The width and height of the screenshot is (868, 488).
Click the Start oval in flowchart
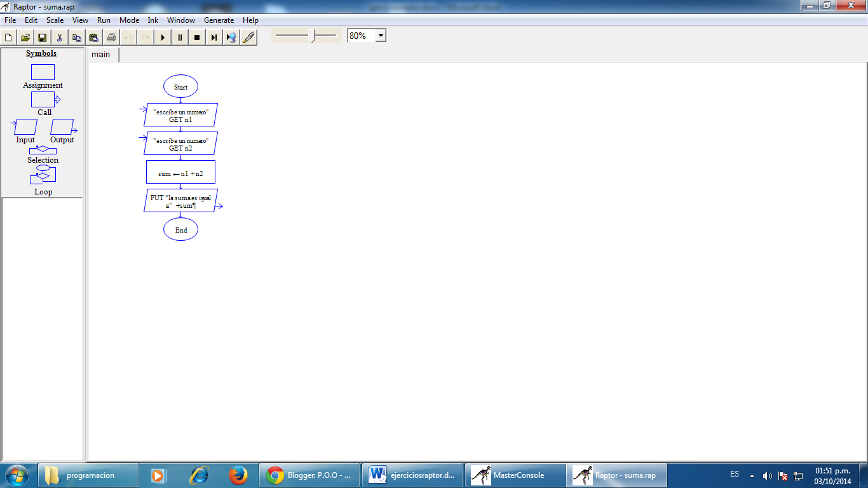pos(180,86)
